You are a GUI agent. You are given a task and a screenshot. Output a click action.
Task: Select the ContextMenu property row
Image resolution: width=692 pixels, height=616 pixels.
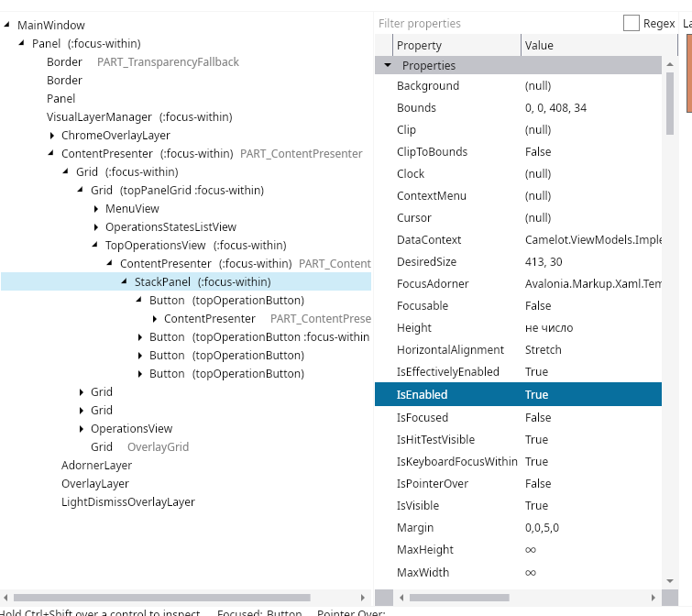tap(518, 195)
